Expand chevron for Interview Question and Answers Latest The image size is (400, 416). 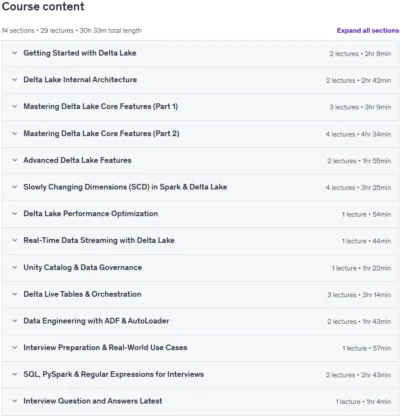(15, 401)
